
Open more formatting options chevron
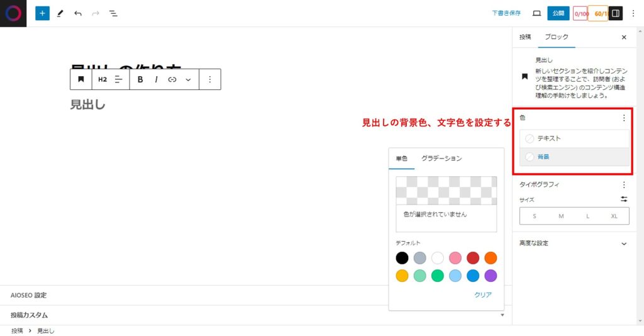[188, 80]
